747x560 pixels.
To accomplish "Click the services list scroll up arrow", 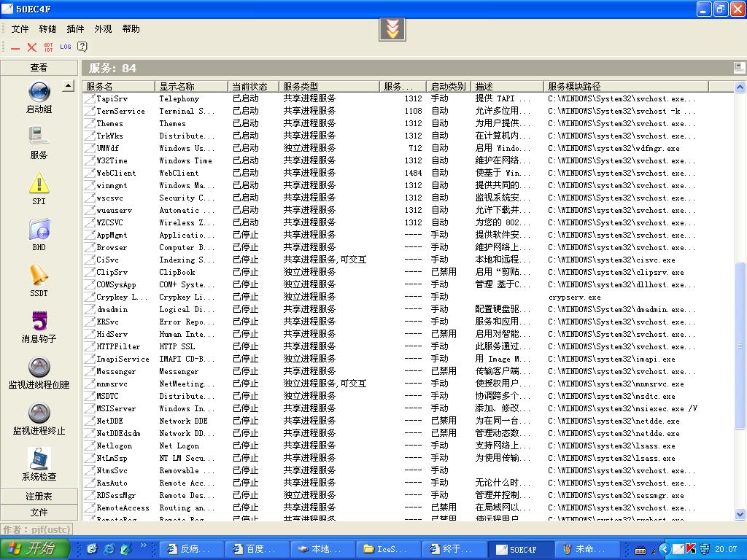I will pos(740,87).
